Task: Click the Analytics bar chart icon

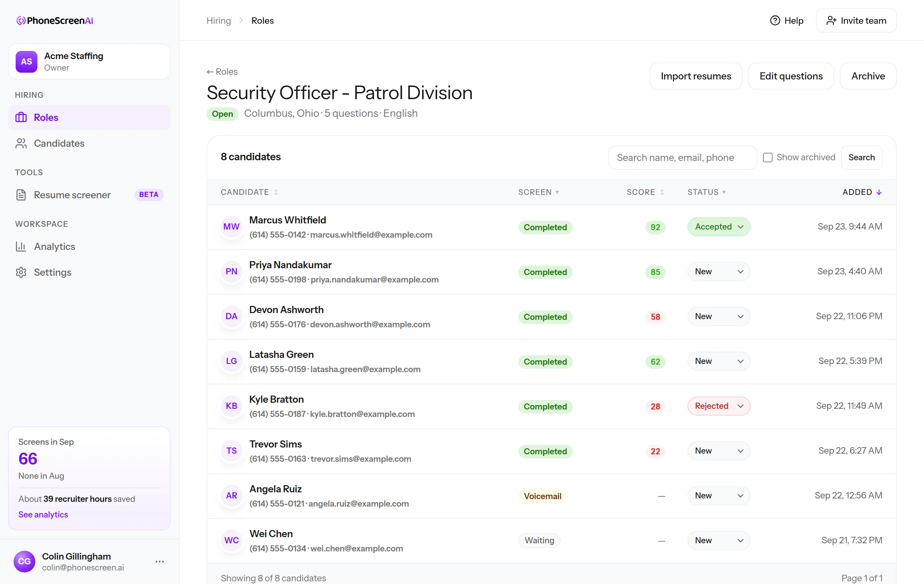Action: (21, 246)
